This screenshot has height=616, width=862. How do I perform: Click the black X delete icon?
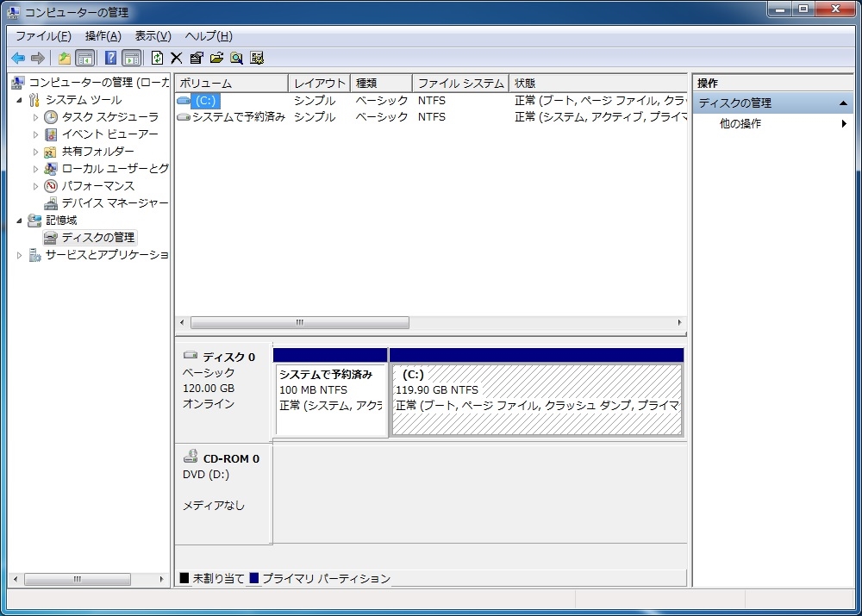(x=177, y=58)
